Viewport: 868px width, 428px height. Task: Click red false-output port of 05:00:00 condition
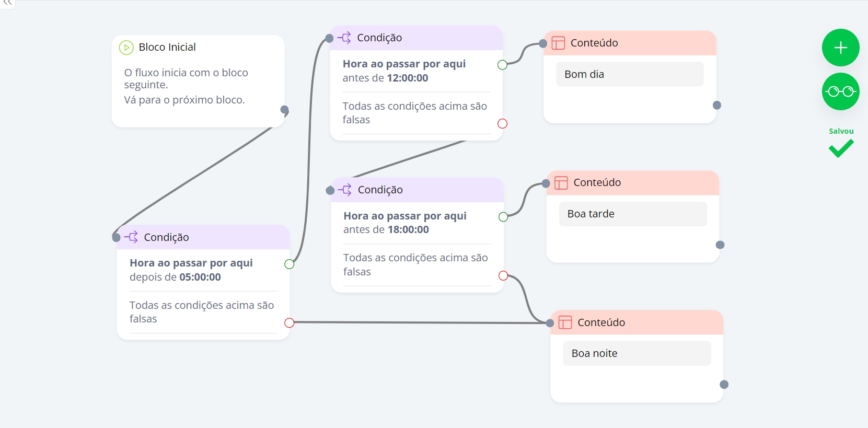pyautogui.click(x=290, y=323)
